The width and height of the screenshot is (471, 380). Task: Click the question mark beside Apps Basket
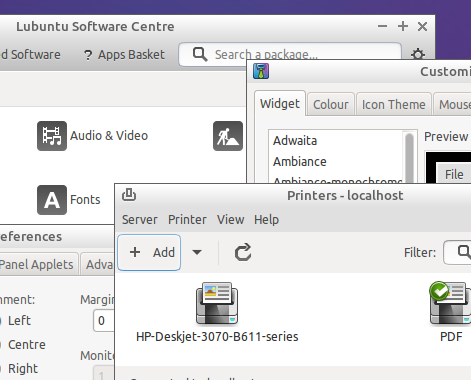88,55
